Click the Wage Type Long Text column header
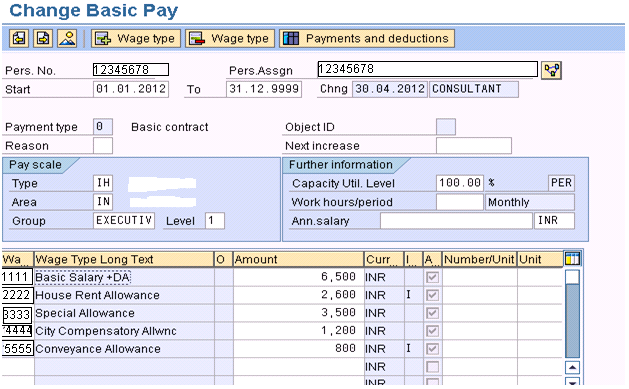 [124, 259]
